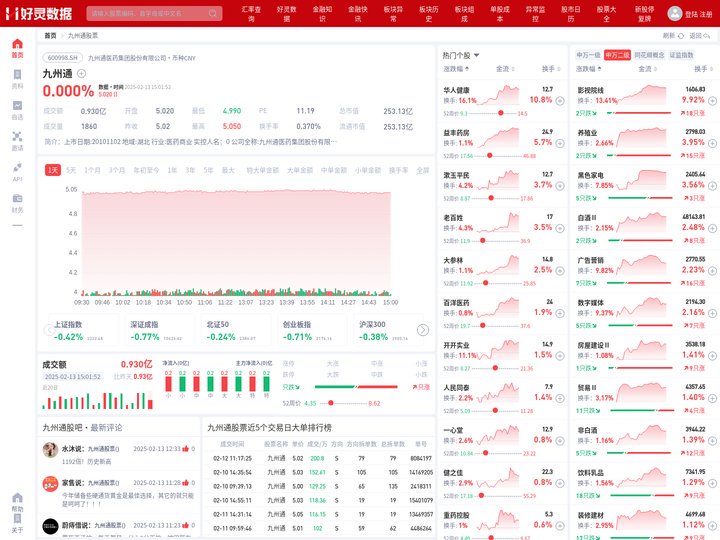Viewport: 720px width, 540px height.
Task: Open 股市日历 in top navigation
Action: [571, 14]
